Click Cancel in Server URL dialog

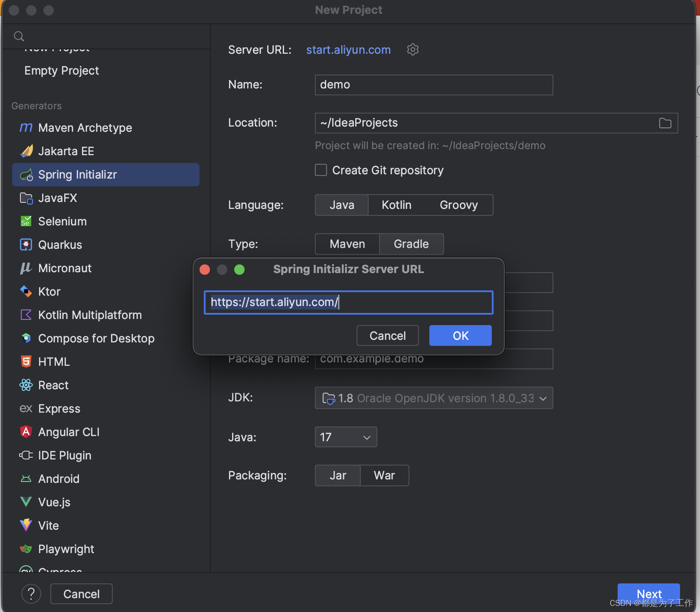tap(388, 335)
